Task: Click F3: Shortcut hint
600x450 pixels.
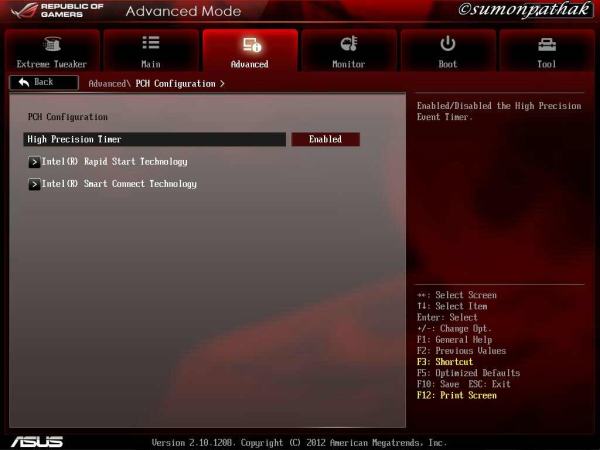Action: 445,362
